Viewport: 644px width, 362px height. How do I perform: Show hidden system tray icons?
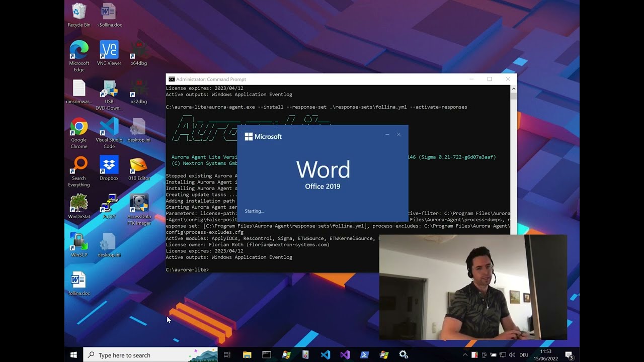464,355
